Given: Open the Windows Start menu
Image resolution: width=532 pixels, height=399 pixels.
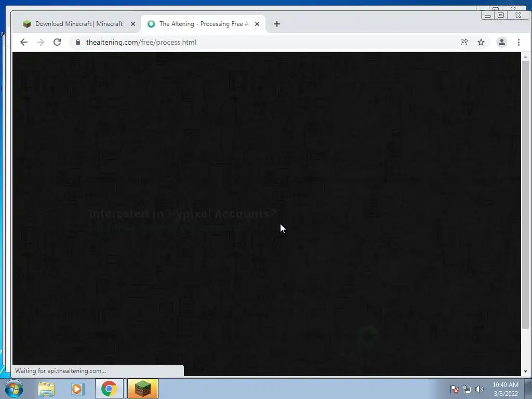Looking at the screenshot, I should [14, 389].
